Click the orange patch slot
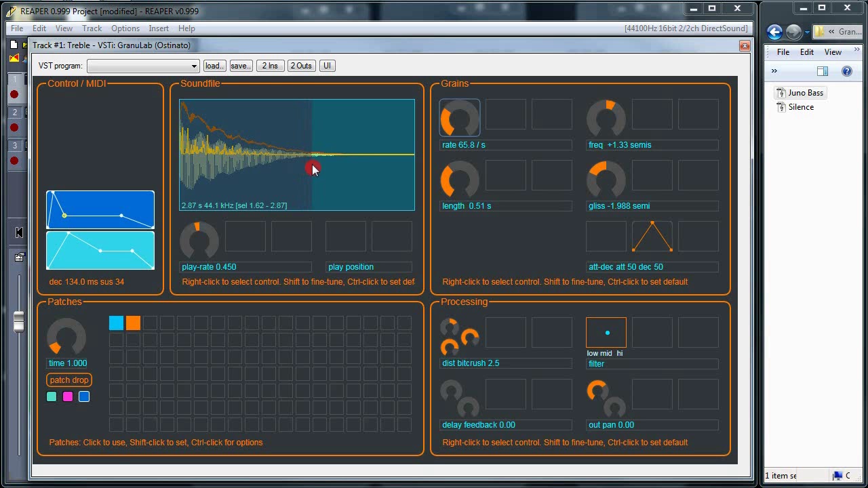Viewport: 868px width, 488px height. point(133,323)
